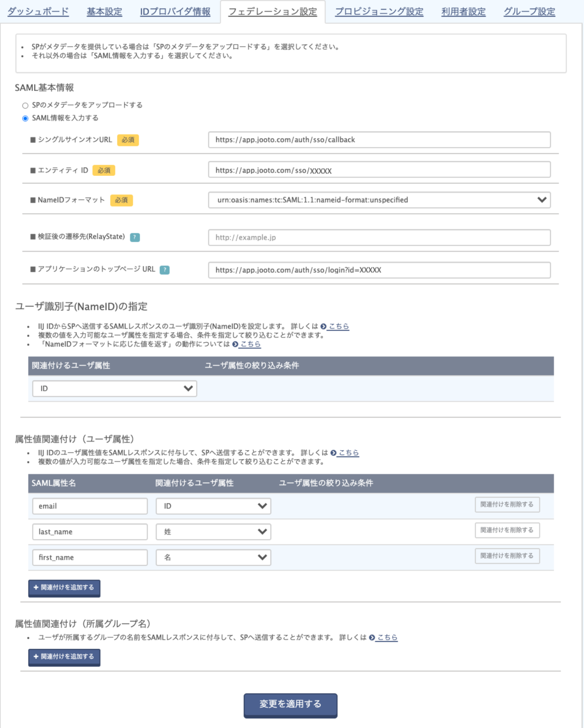
Task: Click the シングルサインオンURL input field
Action: [x=379, y=140]
